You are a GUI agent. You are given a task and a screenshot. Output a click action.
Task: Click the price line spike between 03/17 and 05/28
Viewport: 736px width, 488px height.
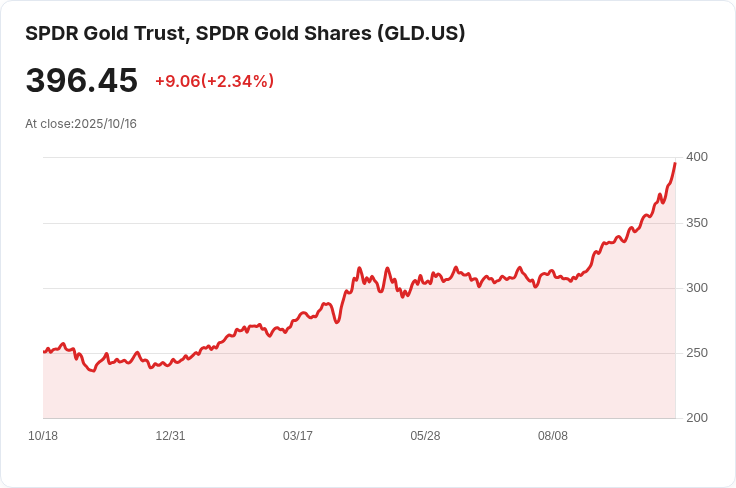359,268
